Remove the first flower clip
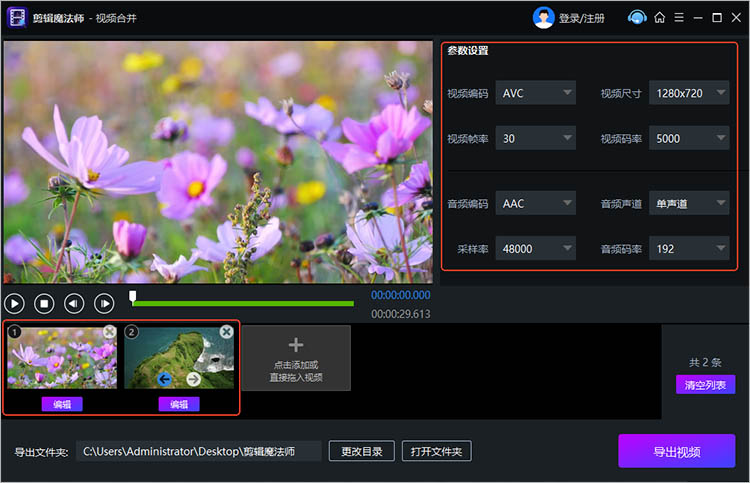 (109, 332)
